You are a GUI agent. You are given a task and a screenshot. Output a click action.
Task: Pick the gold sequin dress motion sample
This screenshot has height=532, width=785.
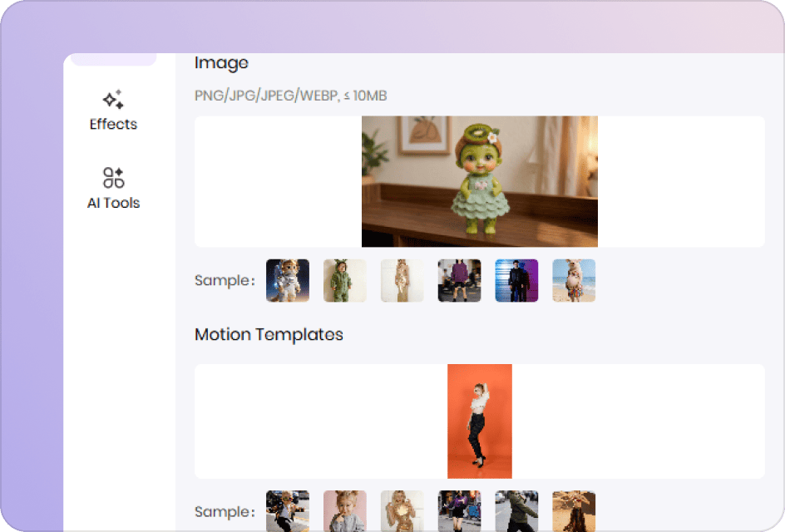402,510
